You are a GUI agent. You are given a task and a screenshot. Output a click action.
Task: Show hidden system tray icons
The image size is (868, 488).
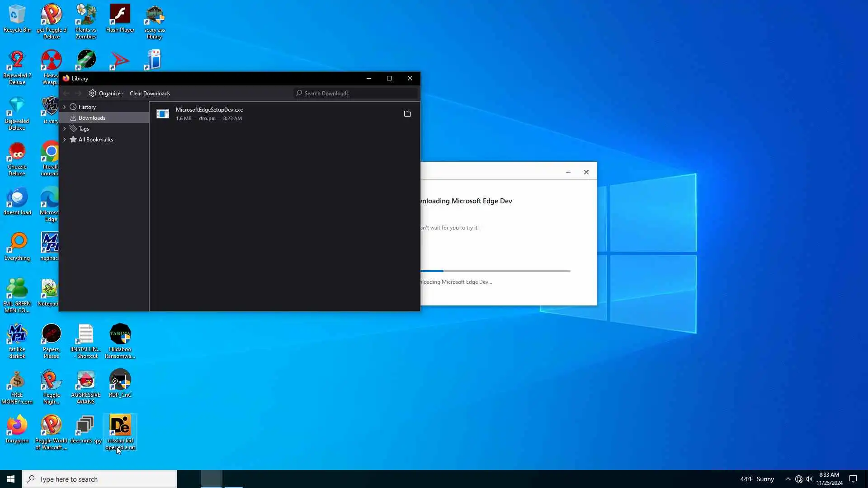[x=788, y=479]
